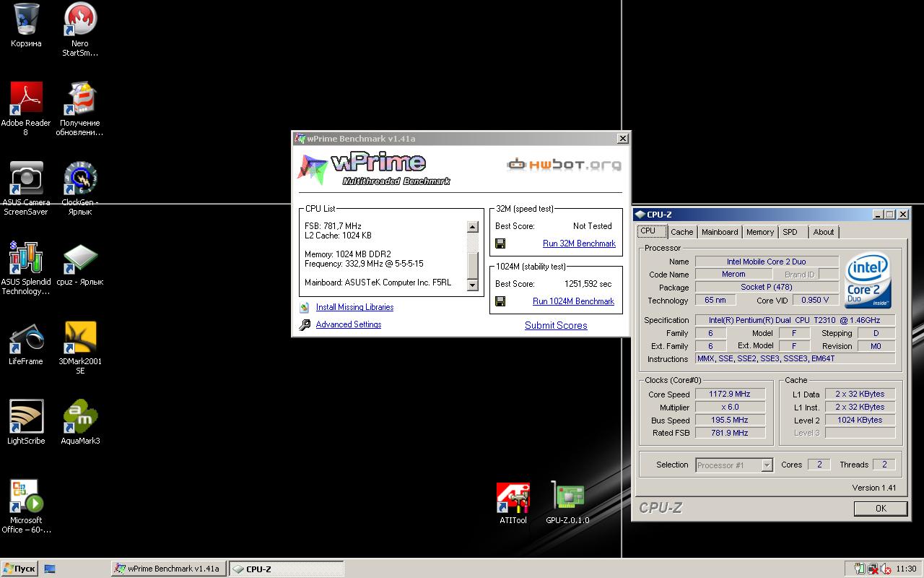Open the Memory tab in CPU-Z
Screen dimensions: 924x578
click(x=760, y=232)
